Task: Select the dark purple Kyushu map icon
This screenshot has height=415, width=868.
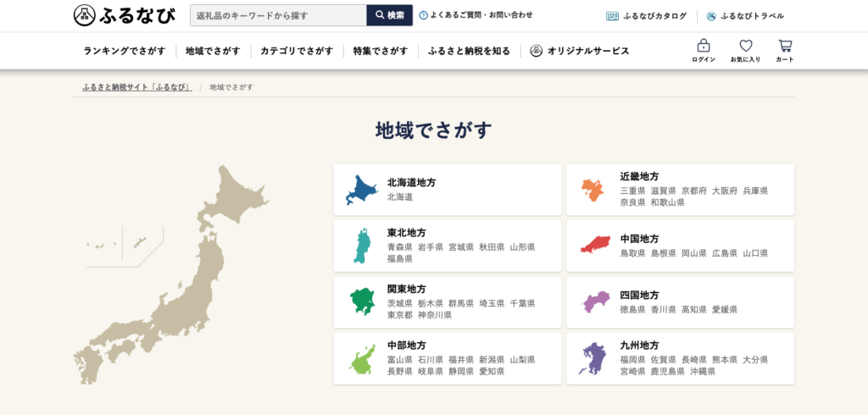Action: pos(592,358)
